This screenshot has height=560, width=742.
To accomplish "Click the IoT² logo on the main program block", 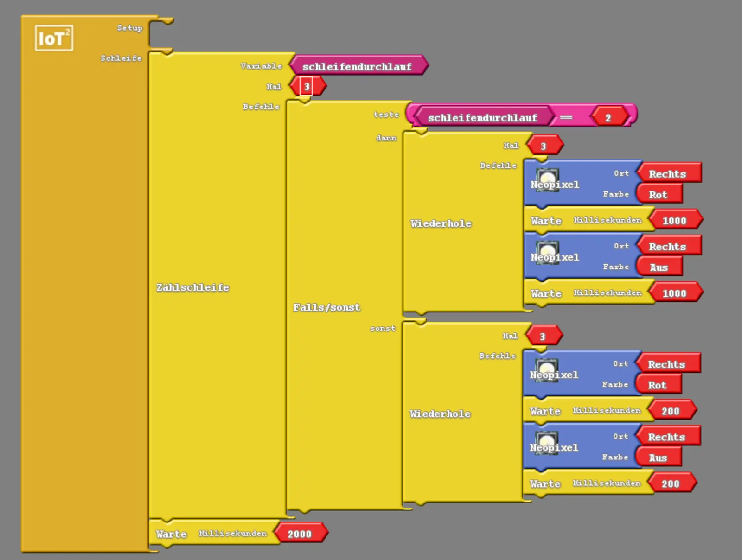I will pos(54,38).
